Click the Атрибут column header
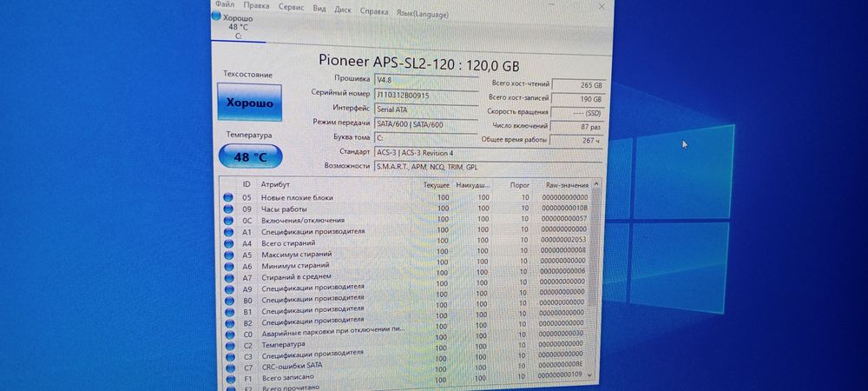The width and height of the screenshot is (868, 391). [276, 184]
